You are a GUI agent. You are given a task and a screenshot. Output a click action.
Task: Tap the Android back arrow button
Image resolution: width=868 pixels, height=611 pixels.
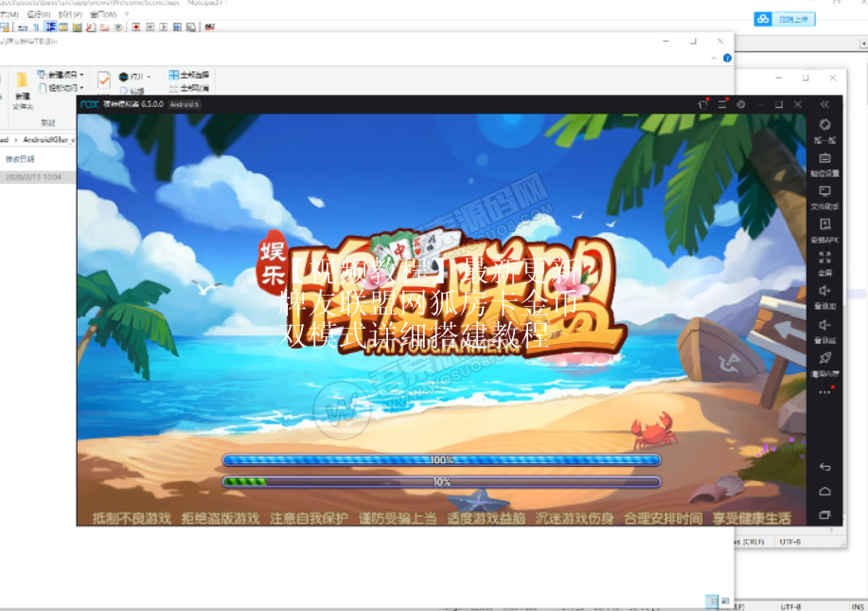coord(824,467)
